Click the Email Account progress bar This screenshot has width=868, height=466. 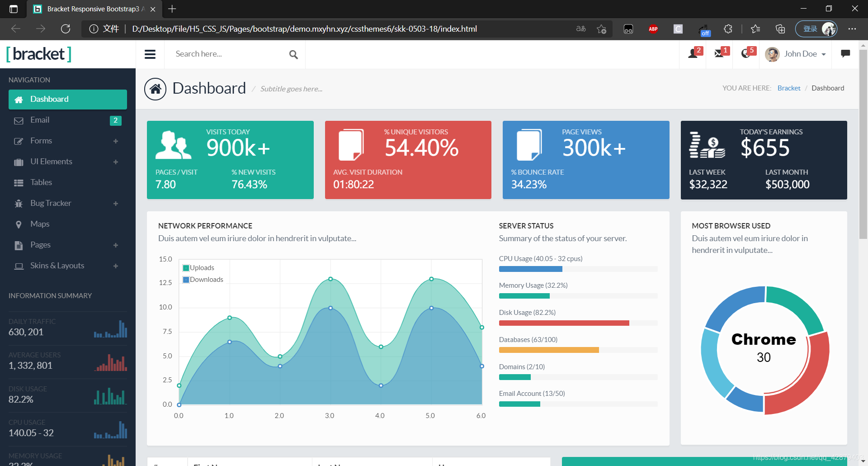pyautogui.click(x=578, y=404)
